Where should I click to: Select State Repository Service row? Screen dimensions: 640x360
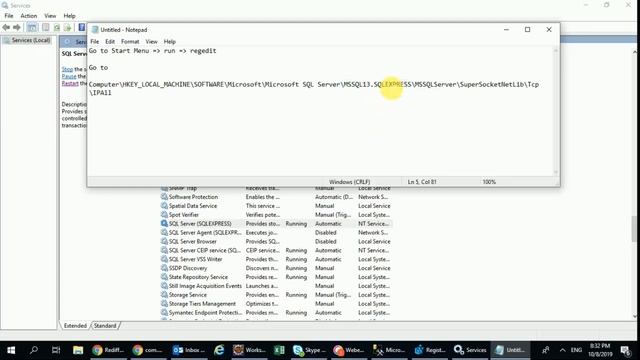[x=276, y=277]
